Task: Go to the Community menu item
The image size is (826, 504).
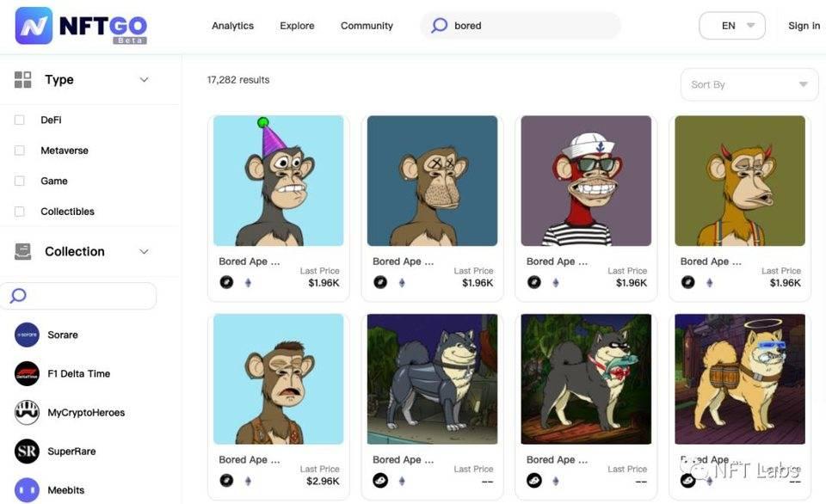Action: tap(367, 26)
